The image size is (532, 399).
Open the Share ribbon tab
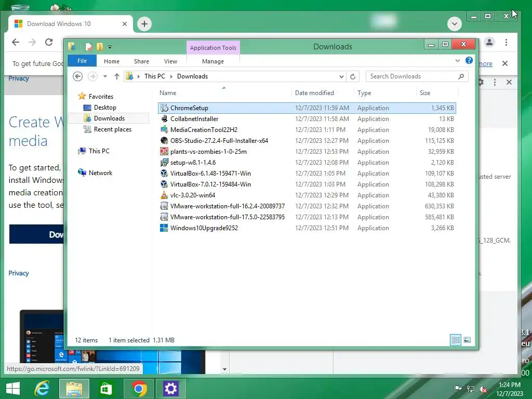pyautogui.click(x=141, y=61)
